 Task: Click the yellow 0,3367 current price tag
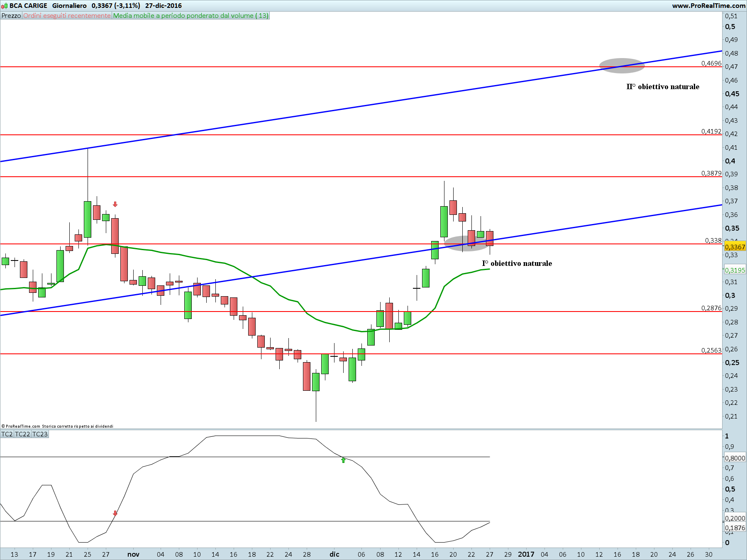pyautogui.click(x=735, y=247)
